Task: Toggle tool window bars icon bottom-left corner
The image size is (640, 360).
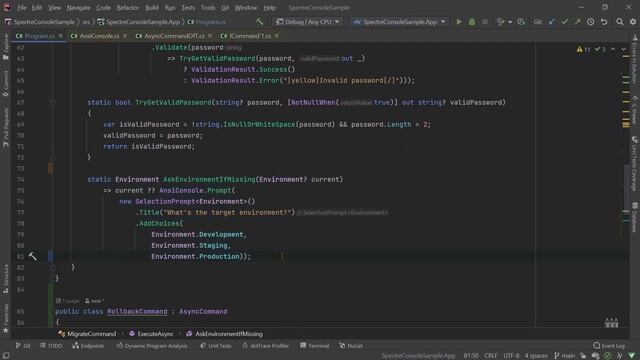Action: pyautogui.click(x=6, y=356)
